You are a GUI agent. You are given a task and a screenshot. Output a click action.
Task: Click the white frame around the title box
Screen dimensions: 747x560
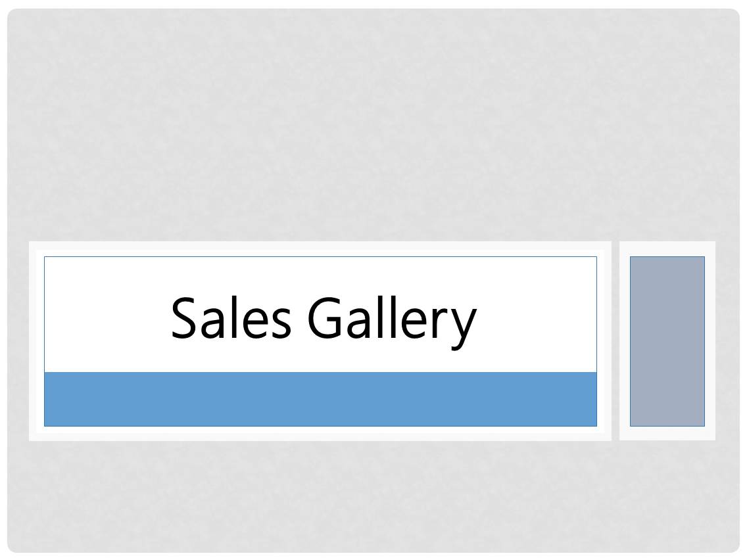point(320,249)
